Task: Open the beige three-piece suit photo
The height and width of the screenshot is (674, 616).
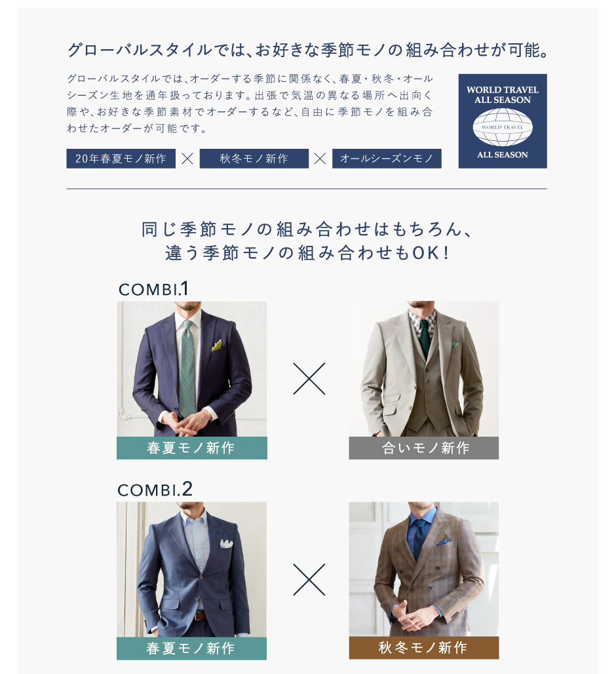Action: pyautogui.click(x=423, y=369)
